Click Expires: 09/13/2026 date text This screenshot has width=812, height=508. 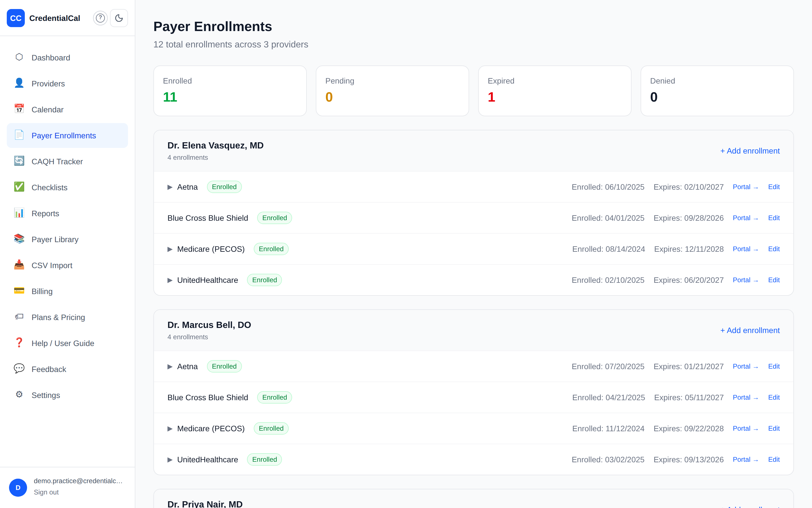pos(689,460)
